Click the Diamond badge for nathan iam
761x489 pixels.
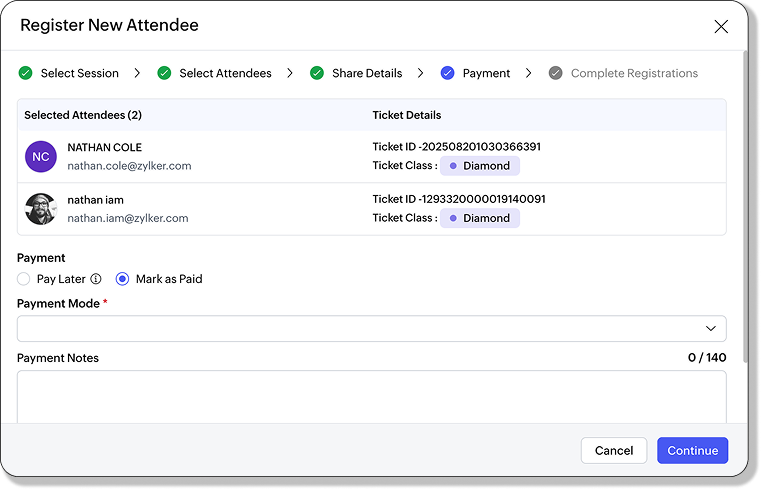pyautogui.click(x=480, y=218)
